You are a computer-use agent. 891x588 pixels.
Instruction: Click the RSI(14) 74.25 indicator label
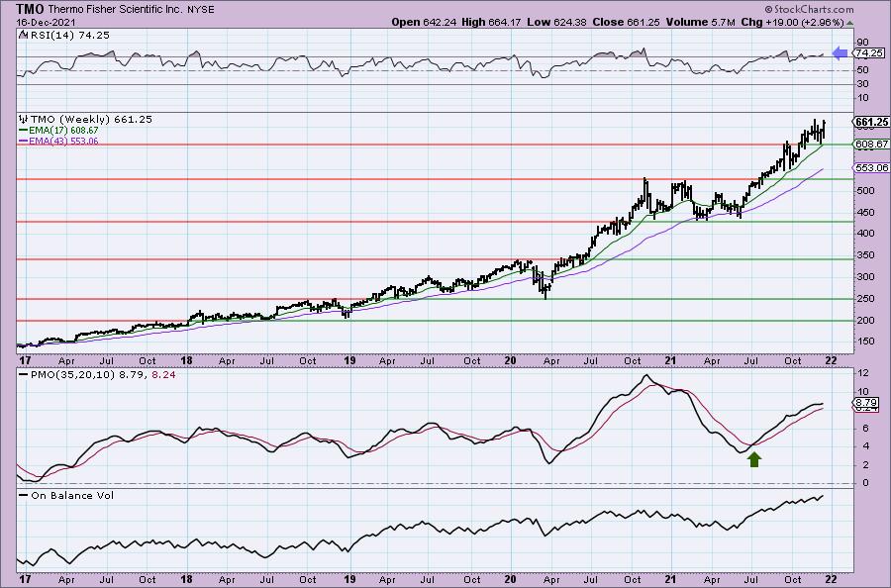68,35
